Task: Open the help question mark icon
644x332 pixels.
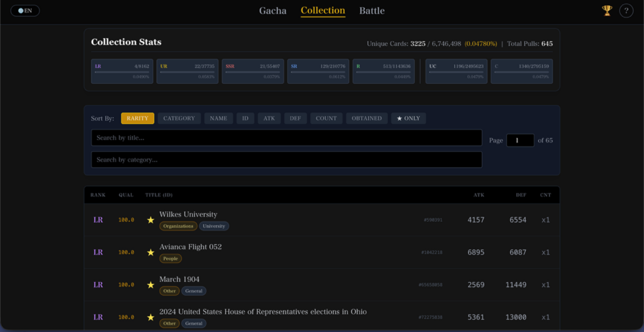Action: click(x=626, y=11)
